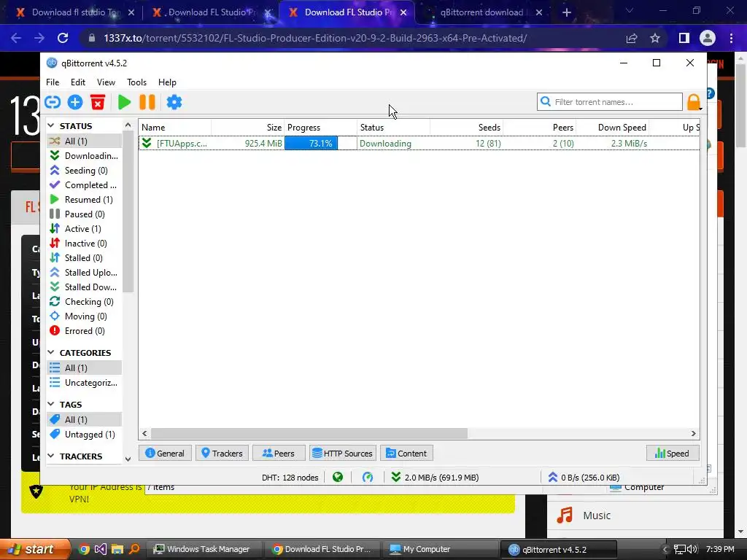Select All (1) under Status
This screenshot has height=560, width=747.
85,141
